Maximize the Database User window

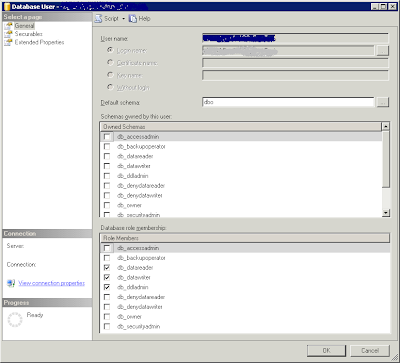click(383, 6)
